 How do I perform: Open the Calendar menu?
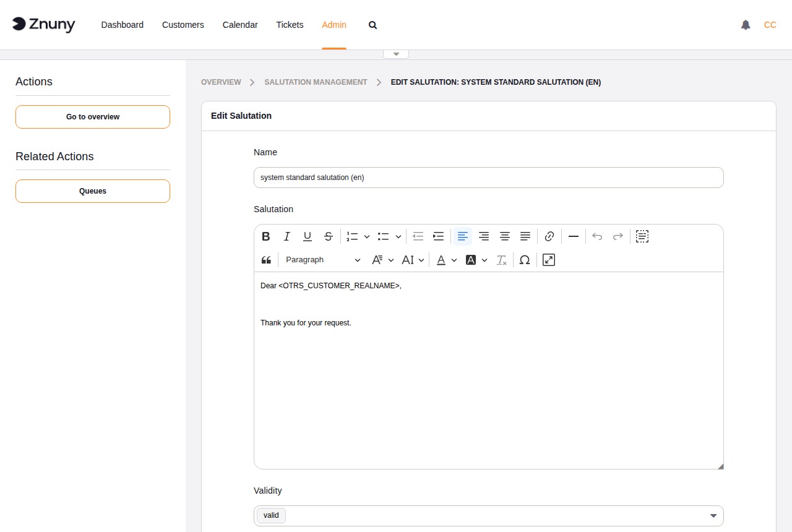(x=240, y=25)
